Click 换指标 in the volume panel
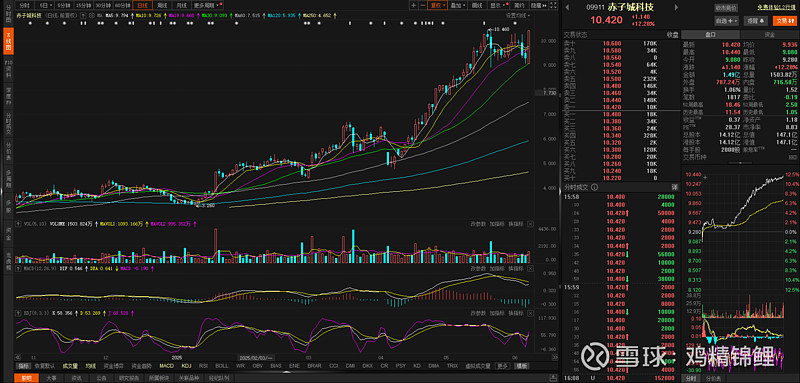Image resolution: width=800 pixels, height=383 pixels. click(516, 223)
